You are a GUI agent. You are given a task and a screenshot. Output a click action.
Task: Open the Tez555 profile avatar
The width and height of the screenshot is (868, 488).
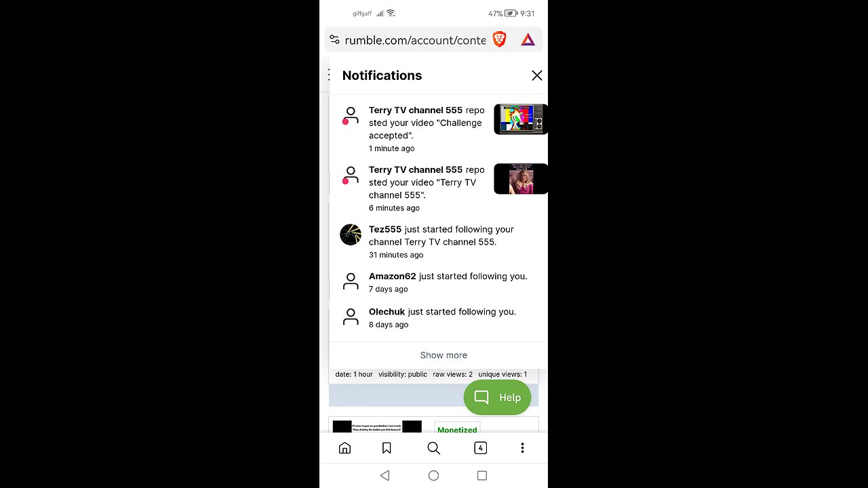(x=351, y=235)
